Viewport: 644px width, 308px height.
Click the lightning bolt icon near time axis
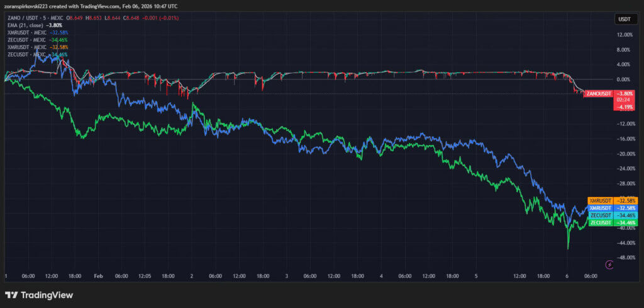(x=609, y=265)
